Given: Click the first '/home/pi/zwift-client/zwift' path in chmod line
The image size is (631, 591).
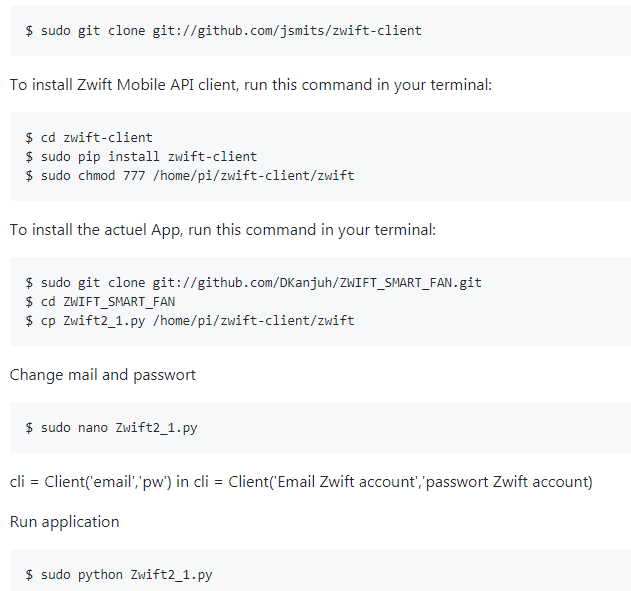Looking at the screenshot, I should (x=254, y=176).
